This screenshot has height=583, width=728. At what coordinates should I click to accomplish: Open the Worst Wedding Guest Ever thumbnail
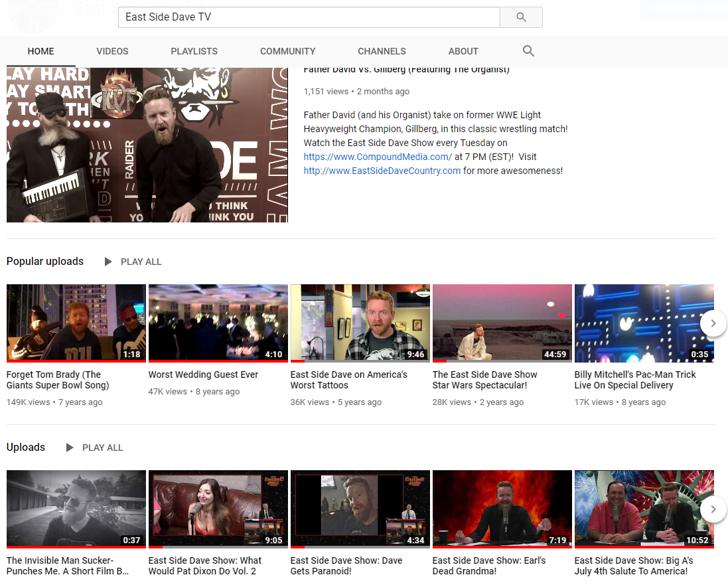[x=218, y=323]
